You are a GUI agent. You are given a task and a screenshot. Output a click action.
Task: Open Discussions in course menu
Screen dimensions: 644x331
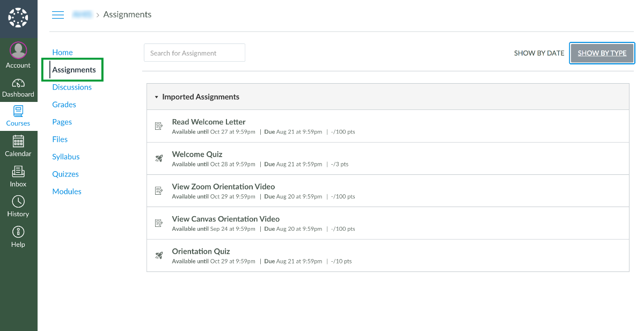tap(72, 87)
